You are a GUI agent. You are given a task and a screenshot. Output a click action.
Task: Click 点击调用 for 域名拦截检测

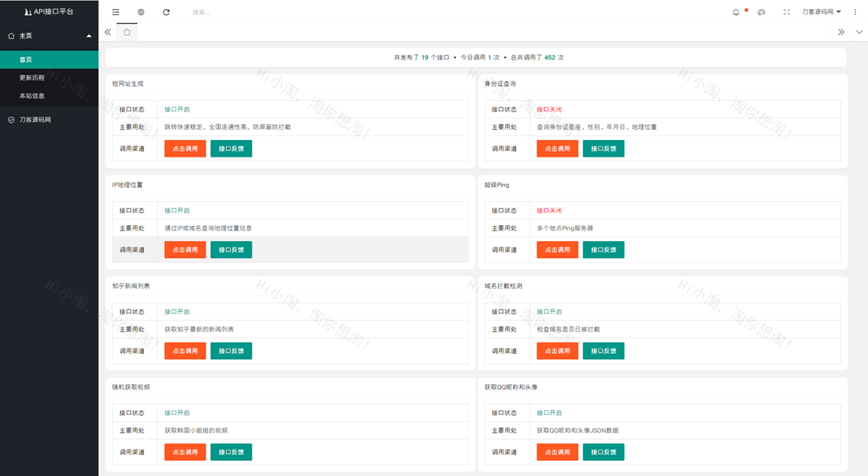click(558, 351)
